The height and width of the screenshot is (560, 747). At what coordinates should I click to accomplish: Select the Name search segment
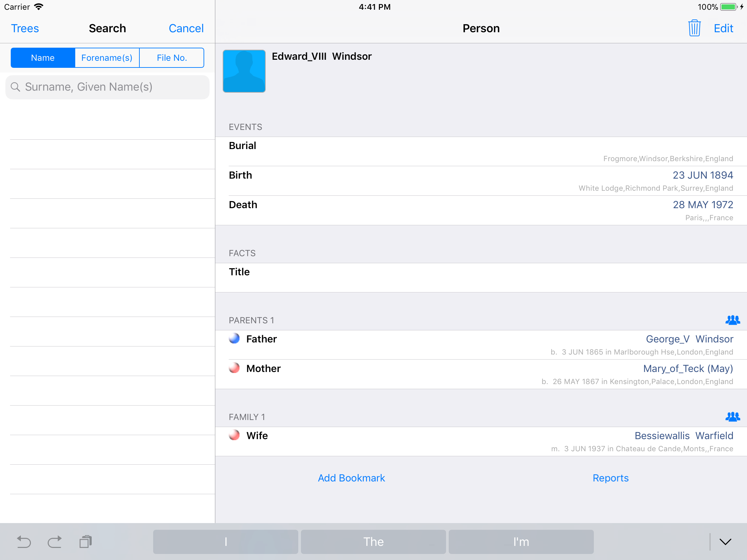click(x=43, y=58)
